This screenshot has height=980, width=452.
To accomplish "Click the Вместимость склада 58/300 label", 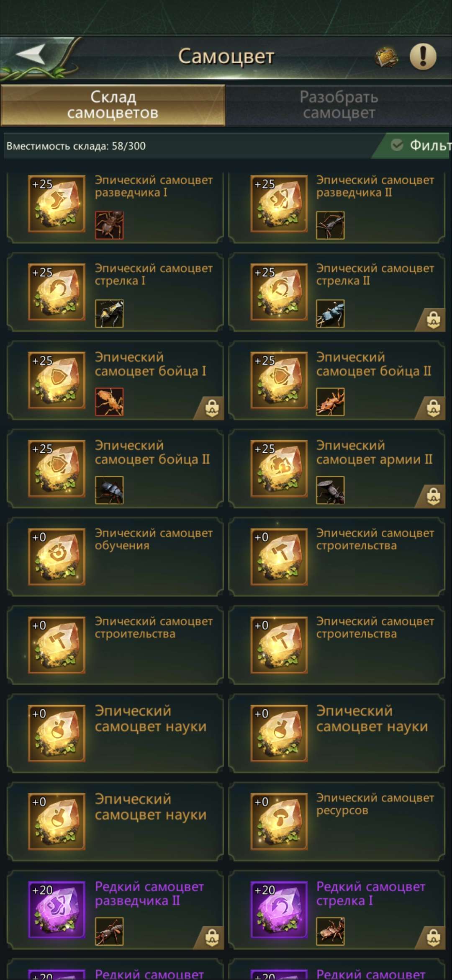I will pyautogui.click(x=76, y=146).
